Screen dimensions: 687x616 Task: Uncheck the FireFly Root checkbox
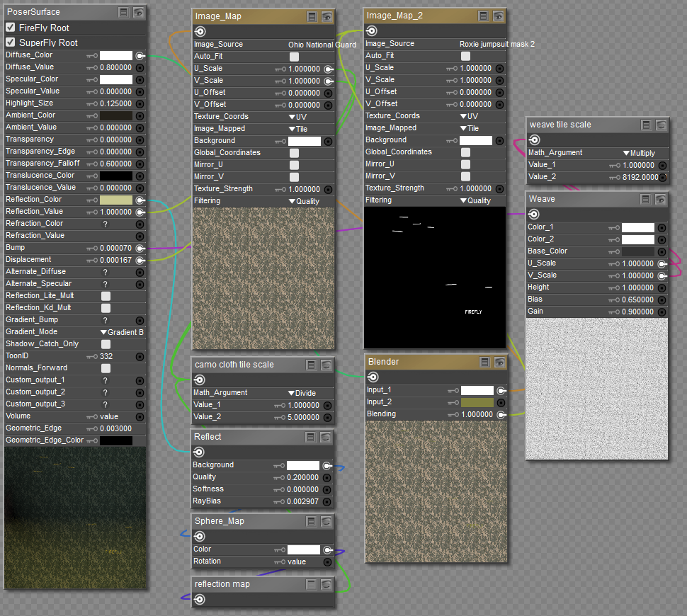[x=11, y=28]
